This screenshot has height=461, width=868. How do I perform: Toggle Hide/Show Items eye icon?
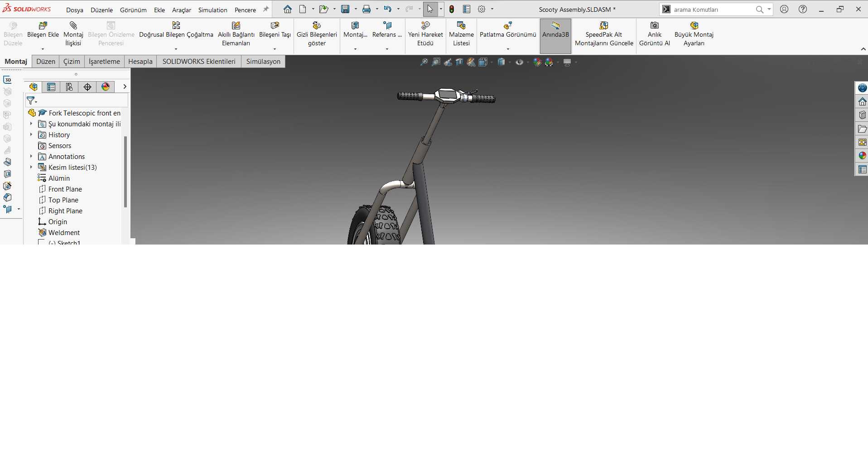click(x=519, y=62)
